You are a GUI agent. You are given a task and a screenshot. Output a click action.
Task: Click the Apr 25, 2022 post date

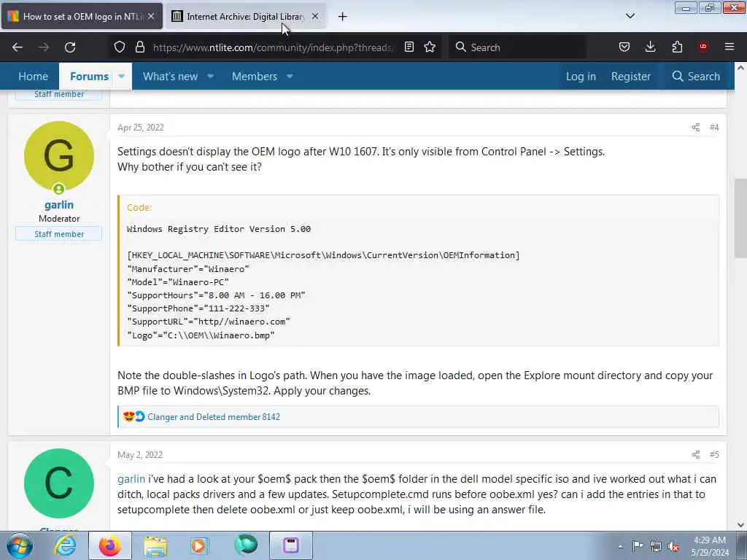tap(141, 127)
